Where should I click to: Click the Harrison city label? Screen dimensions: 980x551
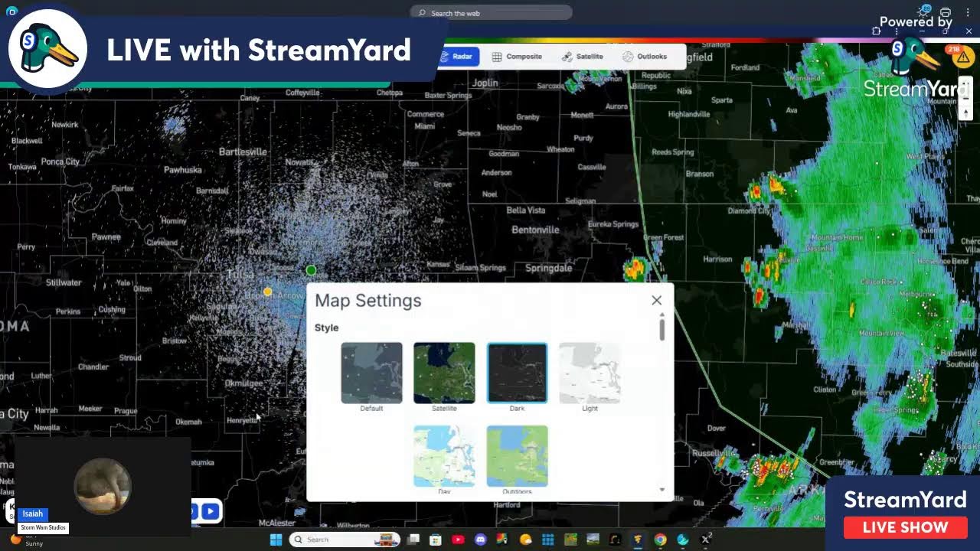(x=717, y=259)
